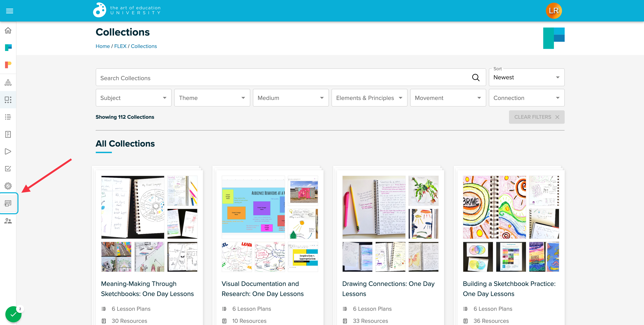Click the Inspiration v. Appropriation thumbnail
This screenshot has width=644, height=325.
tap(303, 257)
